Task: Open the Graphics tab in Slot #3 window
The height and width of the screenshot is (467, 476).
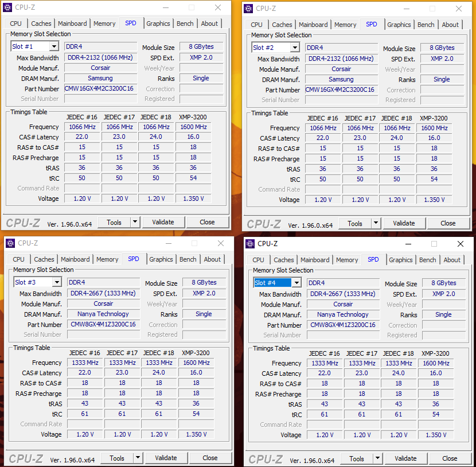Action: pos(161,260)
